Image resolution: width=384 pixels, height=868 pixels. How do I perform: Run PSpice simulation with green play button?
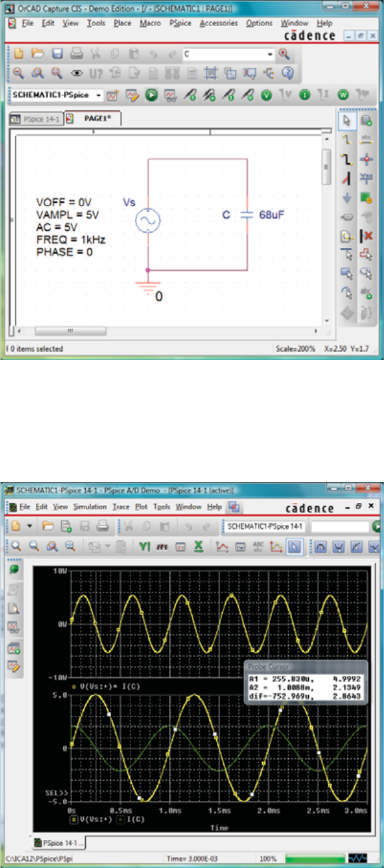click(152, 95)
